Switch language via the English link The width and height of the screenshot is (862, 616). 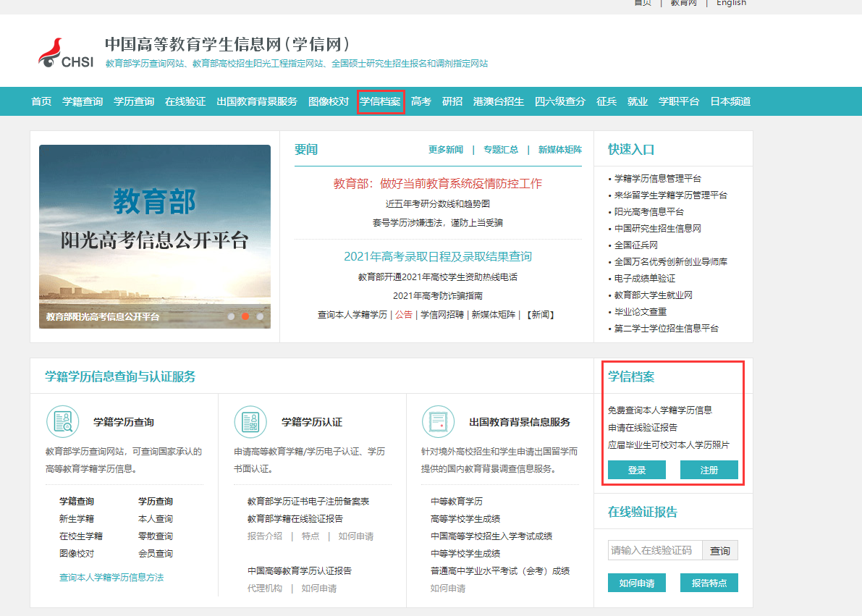pyautogui.click(x=731, y=4)
